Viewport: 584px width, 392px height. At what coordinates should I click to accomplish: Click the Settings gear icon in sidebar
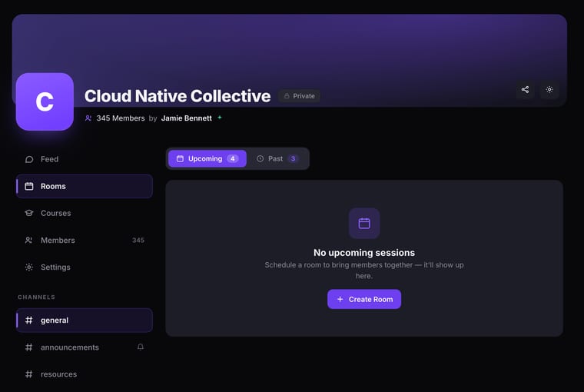tap(29, 267)
